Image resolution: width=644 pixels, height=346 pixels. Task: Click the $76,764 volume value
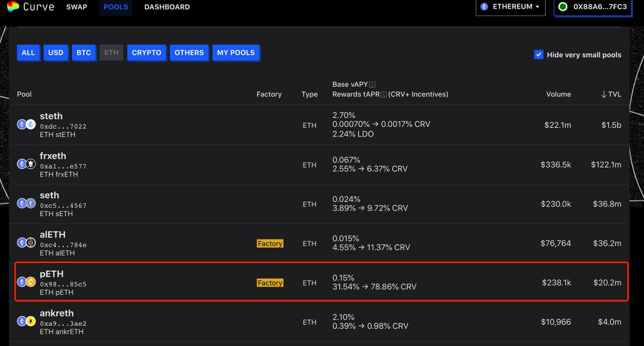tap(556, 243)
